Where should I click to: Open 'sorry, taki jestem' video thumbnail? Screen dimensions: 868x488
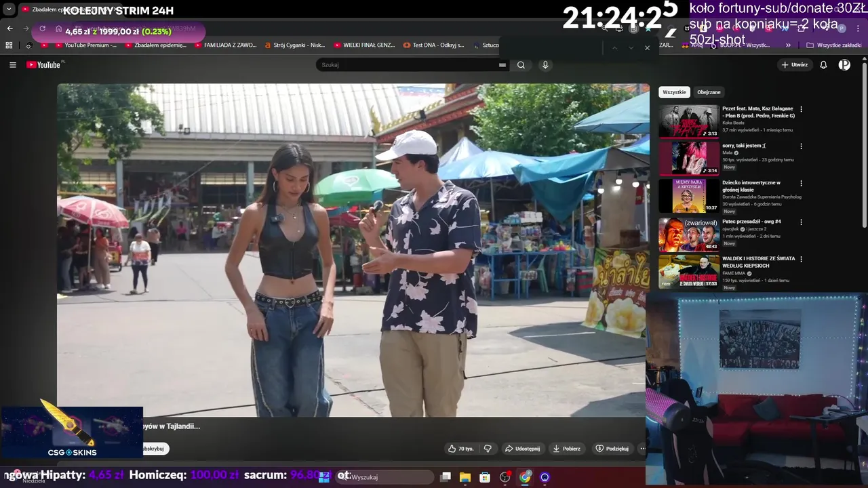(689, 158)
